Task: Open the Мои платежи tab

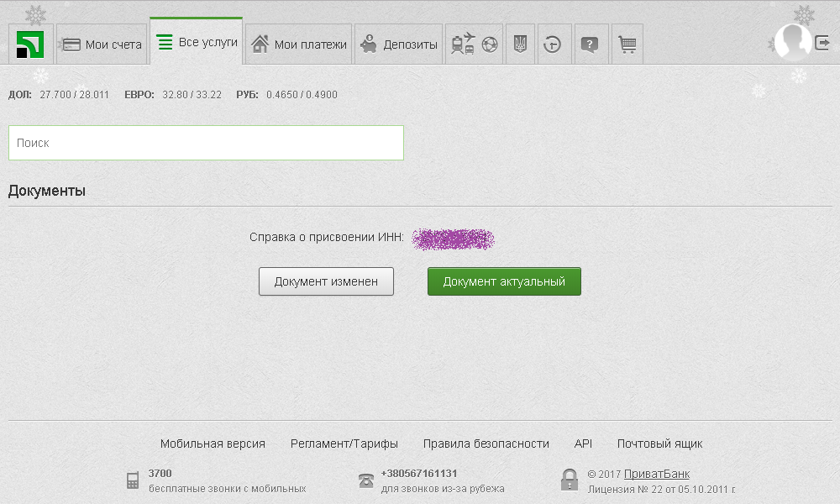Action: [x=299, y=45]
